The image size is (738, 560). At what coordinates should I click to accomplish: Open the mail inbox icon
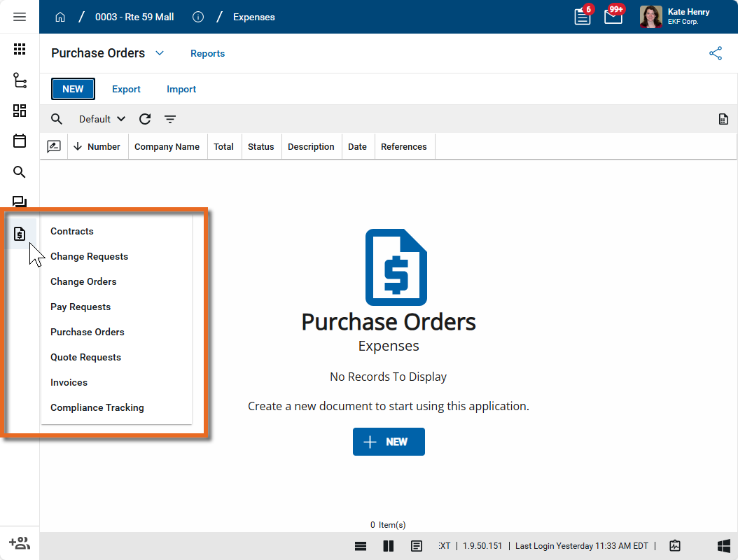613,17
